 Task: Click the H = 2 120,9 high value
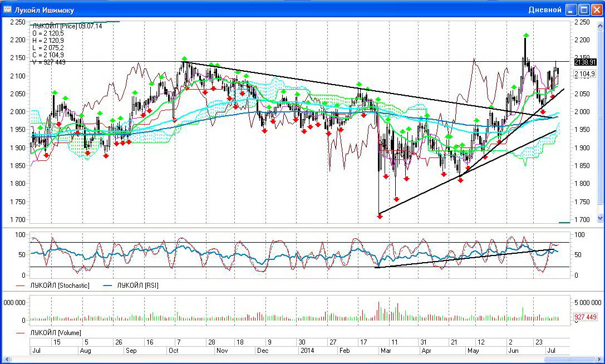[48, 41]
